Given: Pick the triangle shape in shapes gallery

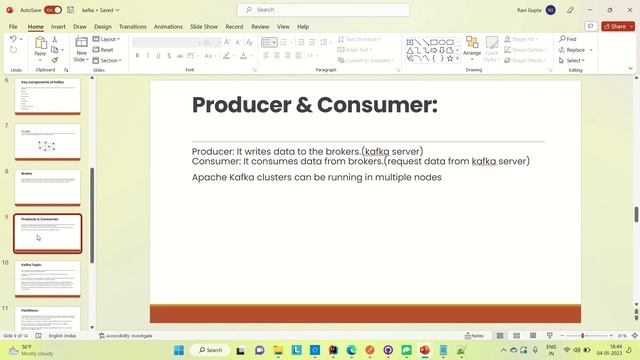Looking at the screenshot, I should (410, 51).
